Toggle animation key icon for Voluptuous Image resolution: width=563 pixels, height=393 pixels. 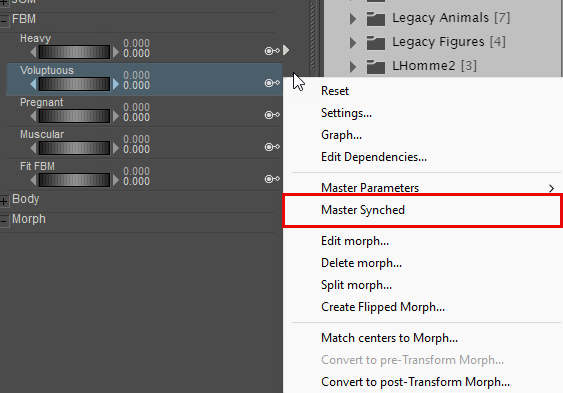[x=272, y=83]
